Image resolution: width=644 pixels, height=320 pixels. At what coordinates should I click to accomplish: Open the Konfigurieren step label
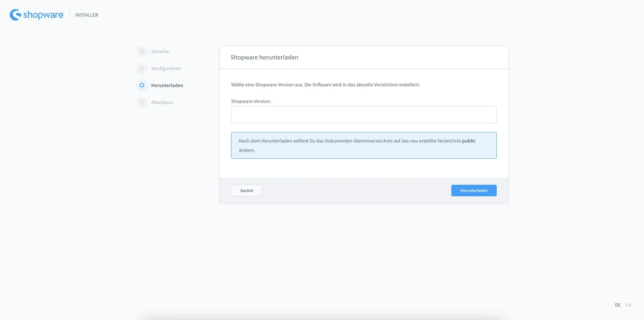pyautogui.click(x=166, y=68)
